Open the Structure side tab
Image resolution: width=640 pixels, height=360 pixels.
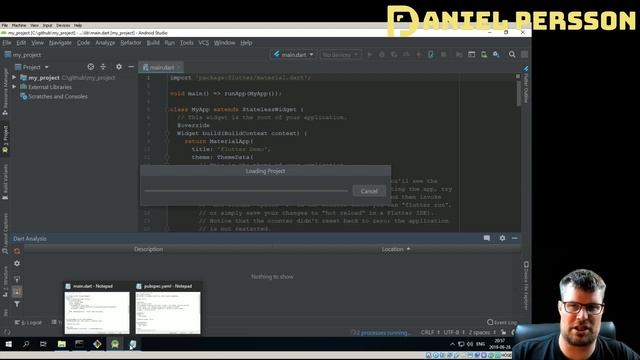[x=5, y=282]
